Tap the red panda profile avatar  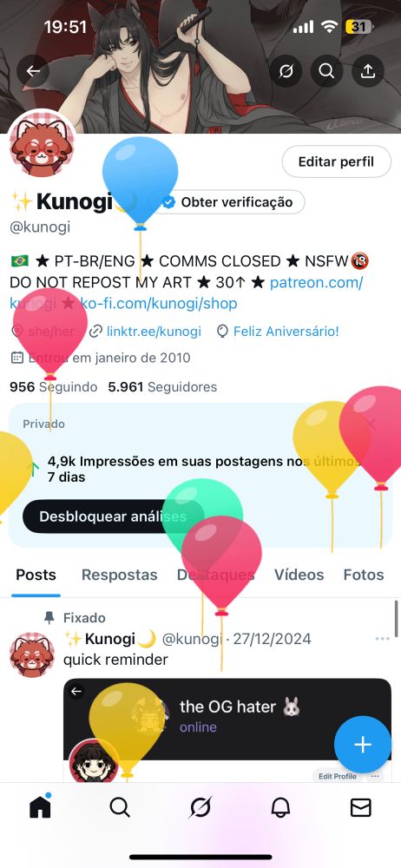click(x=42, y=143)
